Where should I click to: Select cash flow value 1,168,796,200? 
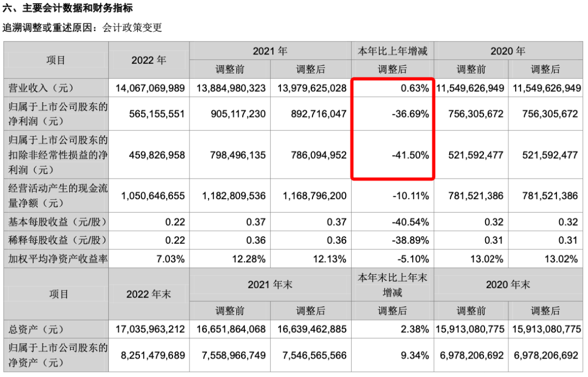click(x=315, y=196)
